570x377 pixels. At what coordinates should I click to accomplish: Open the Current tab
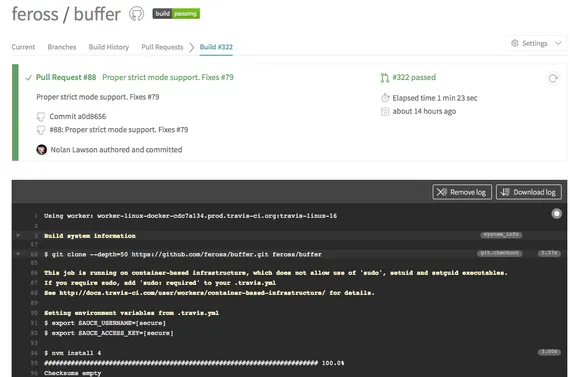click(x=23, y=47)
